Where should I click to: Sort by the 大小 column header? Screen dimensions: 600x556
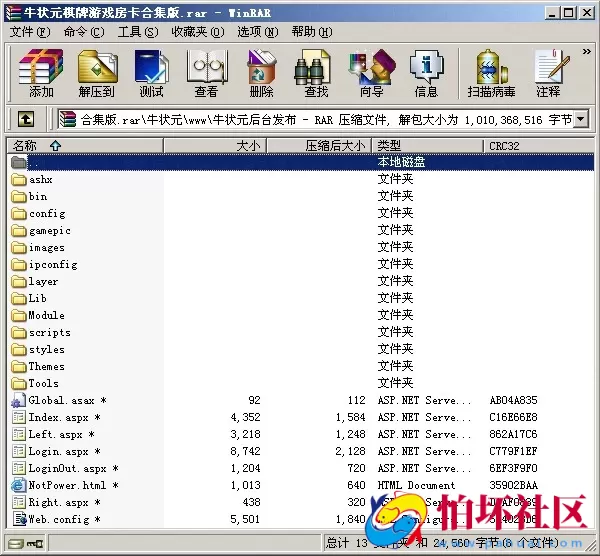[x=215, y=146]
